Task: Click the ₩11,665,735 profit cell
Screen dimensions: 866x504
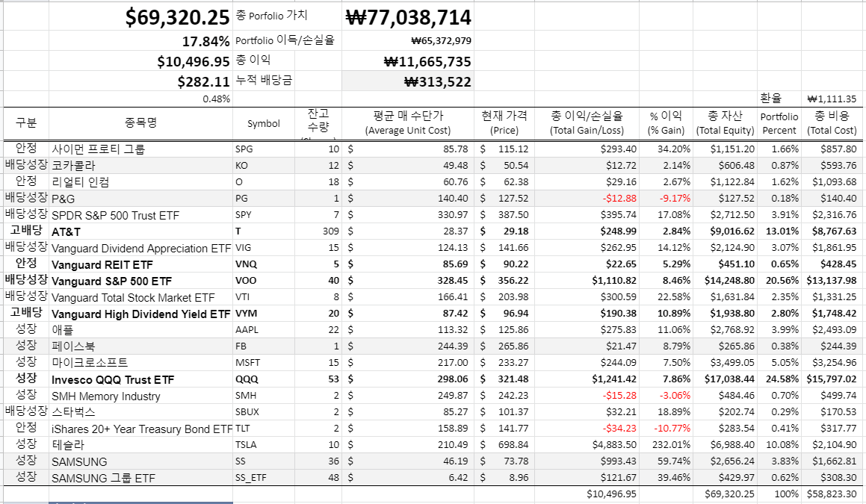Action: tap(407, 61)
